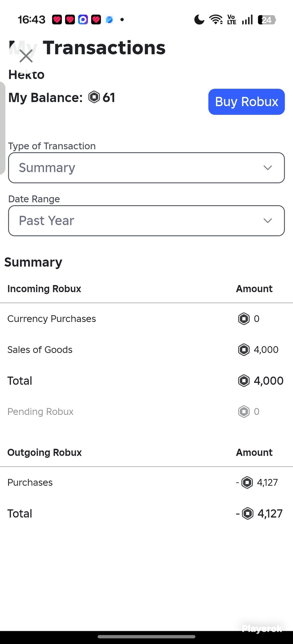The width and height of the screenshot is (293, 644).
Task: Tap the Wi-Fi status bar icon
Action: (x=216, y=20)
